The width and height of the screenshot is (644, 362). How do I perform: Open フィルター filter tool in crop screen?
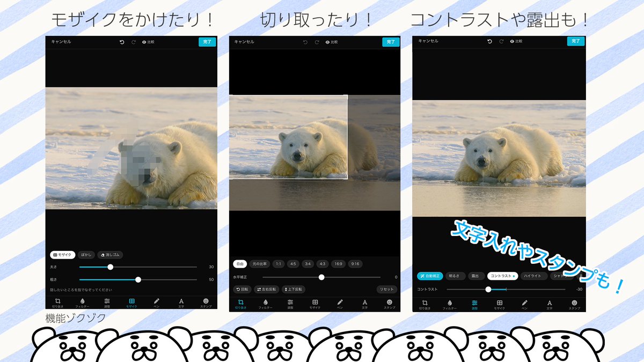(x=266, y=305)
